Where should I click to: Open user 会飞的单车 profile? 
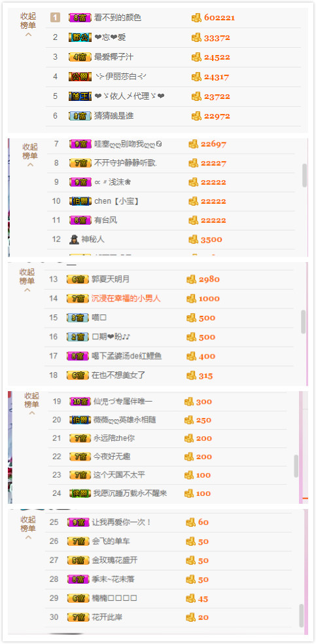pos(111,541)
